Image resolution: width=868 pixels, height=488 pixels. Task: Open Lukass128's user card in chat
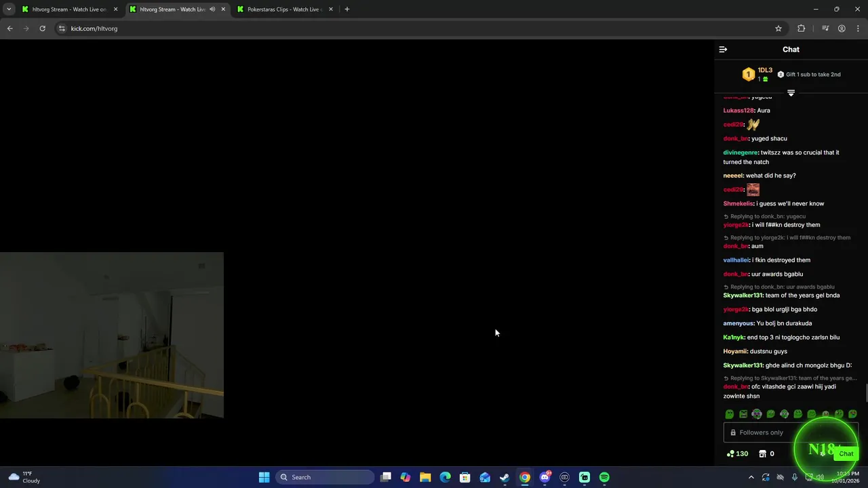(738, 110)
